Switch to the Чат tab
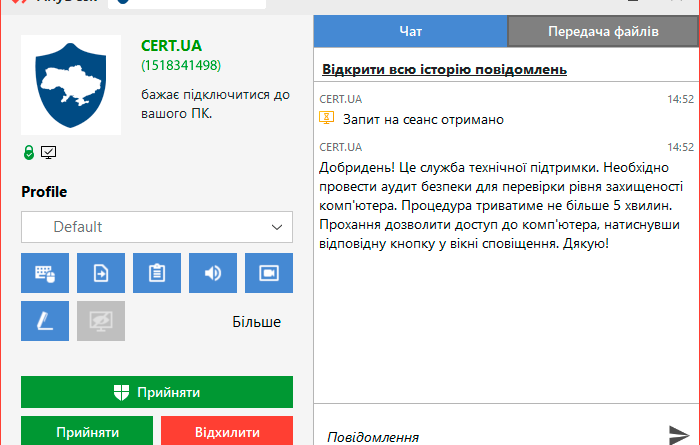 coord(410,31)
